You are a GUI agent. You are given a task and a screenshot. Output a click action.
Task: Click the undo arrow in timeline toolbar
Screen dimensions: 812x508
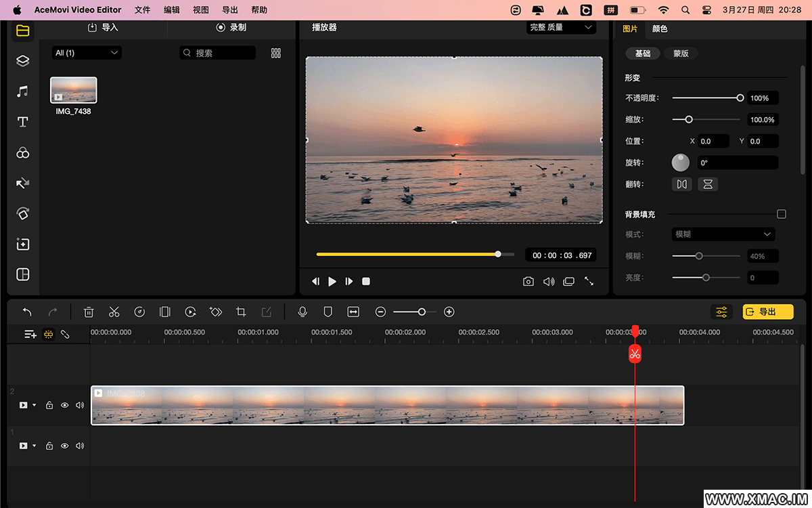coord(27,312)
